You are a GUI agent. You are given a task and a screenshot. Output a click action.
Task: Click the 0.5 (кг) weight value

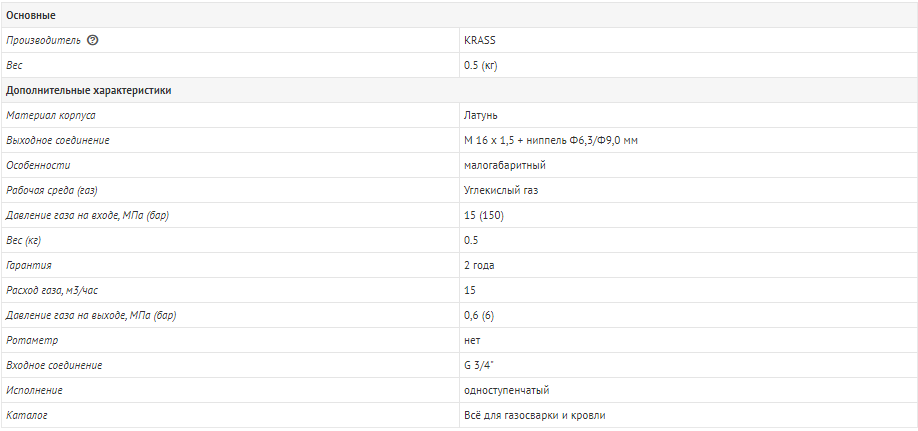click(481, 66)
